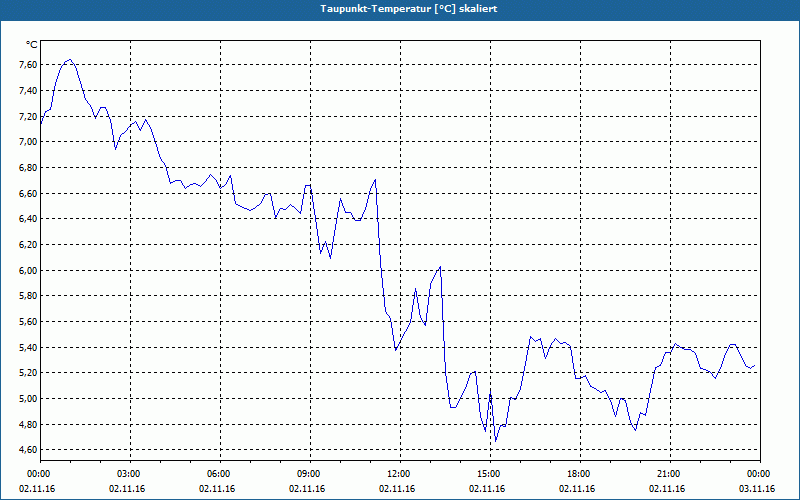This screenshot has height=500, width=800.
Task: Select the 7,00 y-axis label
Action: coord(28,142)
